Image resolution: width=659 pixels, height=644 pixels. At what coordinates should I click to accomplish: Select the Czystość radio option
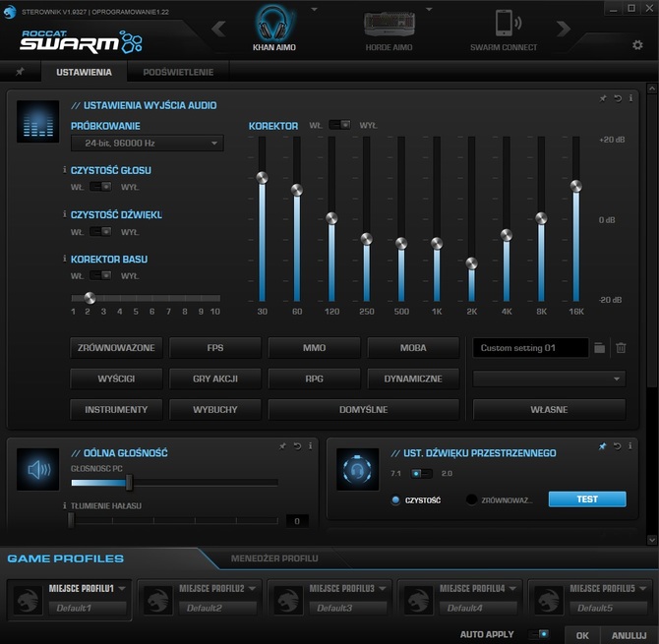pos(395,499)
